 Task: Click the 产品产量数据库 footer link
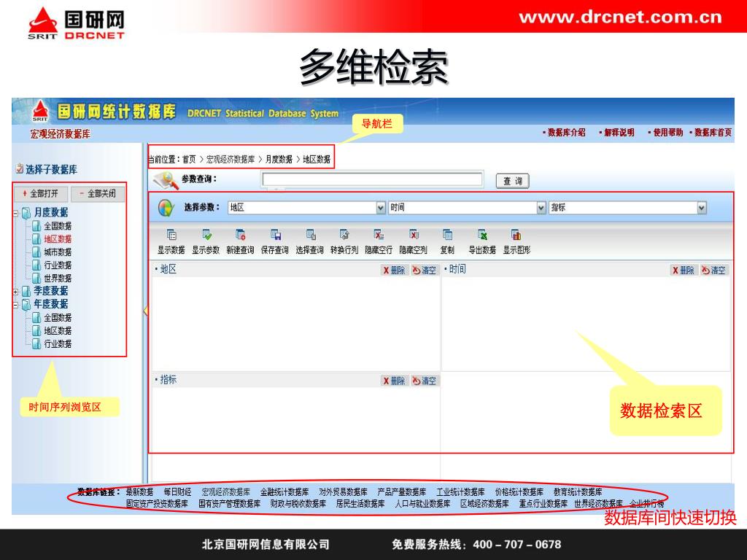click(402, 491)
